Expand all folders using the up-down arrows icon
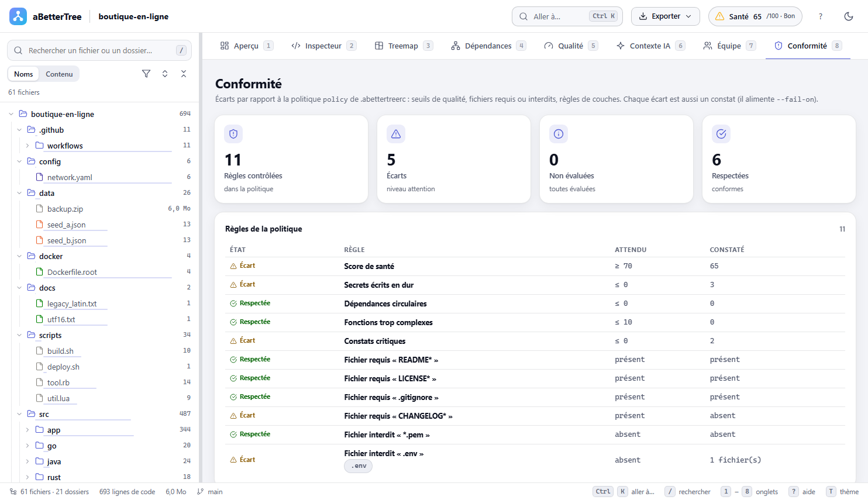The height and width of the screenshot is (500, 868). [165, 74]
